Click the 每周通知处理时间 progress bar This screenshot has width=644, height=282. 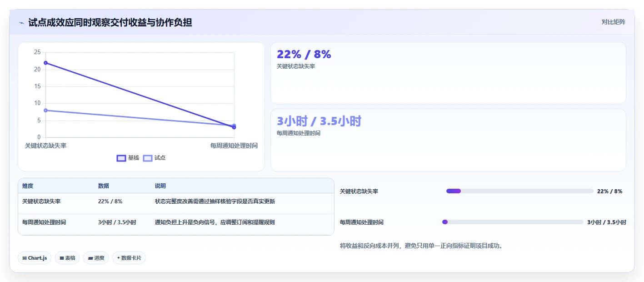513,222
